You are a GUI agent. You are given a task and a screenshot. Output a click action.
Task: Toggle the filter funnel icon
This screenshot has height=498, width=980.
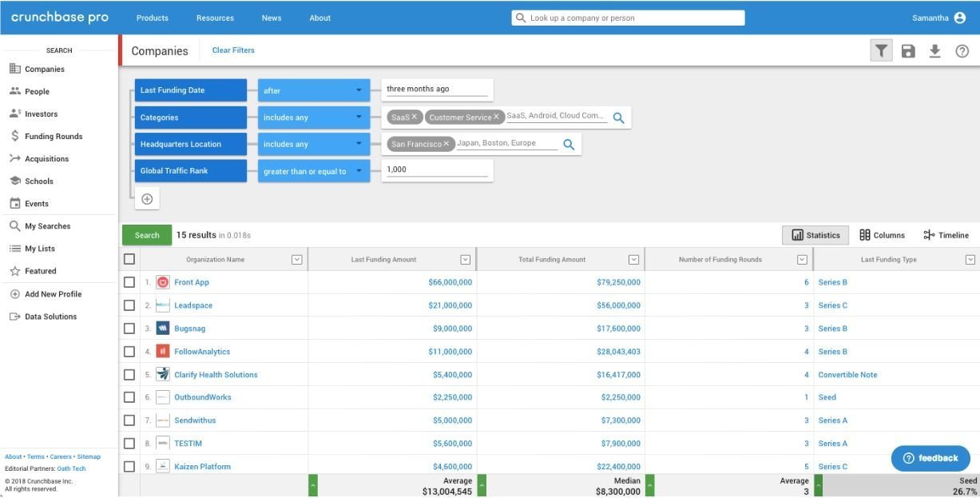(x=881, y=51)
